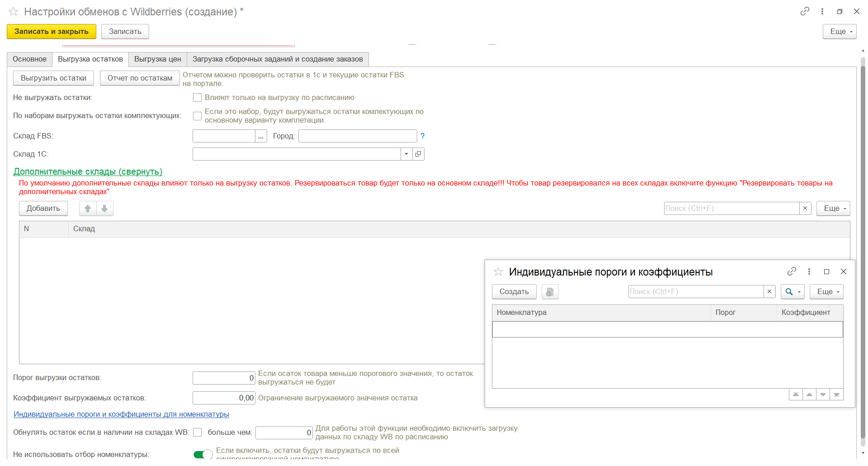The height and width of the screenshot is (466, 868).
Task: Expand the Склад 1С dropdown list
Action: tap(406, 154)
